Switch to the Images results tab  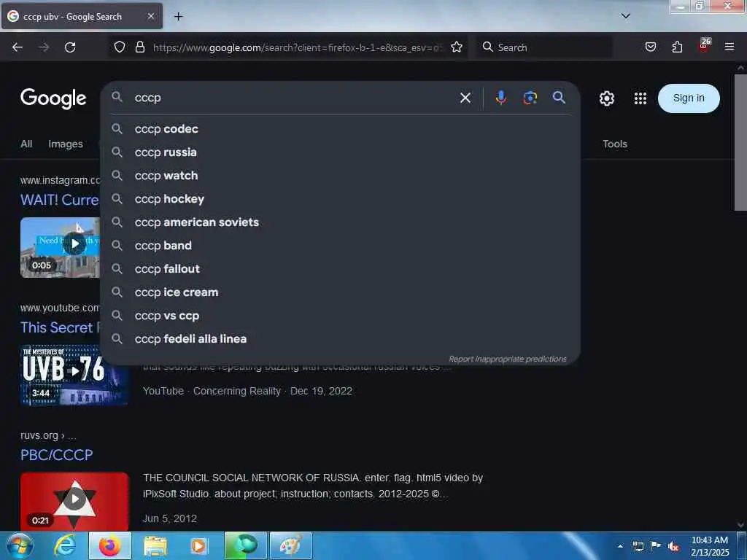[65, 144]
